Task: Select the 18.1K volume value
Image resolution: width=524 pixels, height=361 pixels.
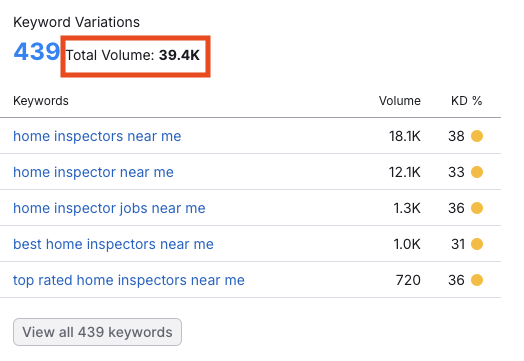Action: point(404,136)
